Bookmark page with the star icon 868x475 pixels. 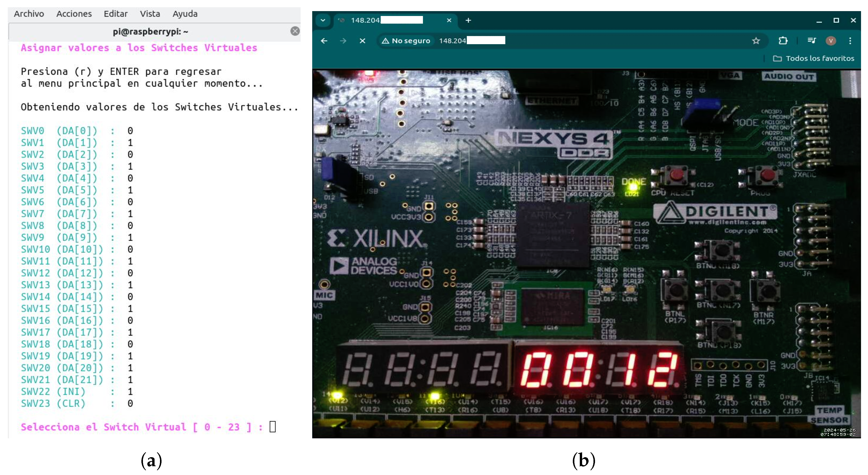(756, 41)
